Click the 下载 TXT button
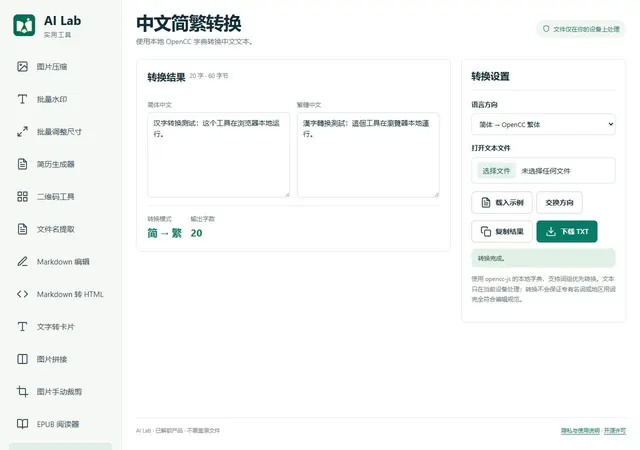This screenshot has width=640, height=450. pyautogui.click(x=567, y=232)
